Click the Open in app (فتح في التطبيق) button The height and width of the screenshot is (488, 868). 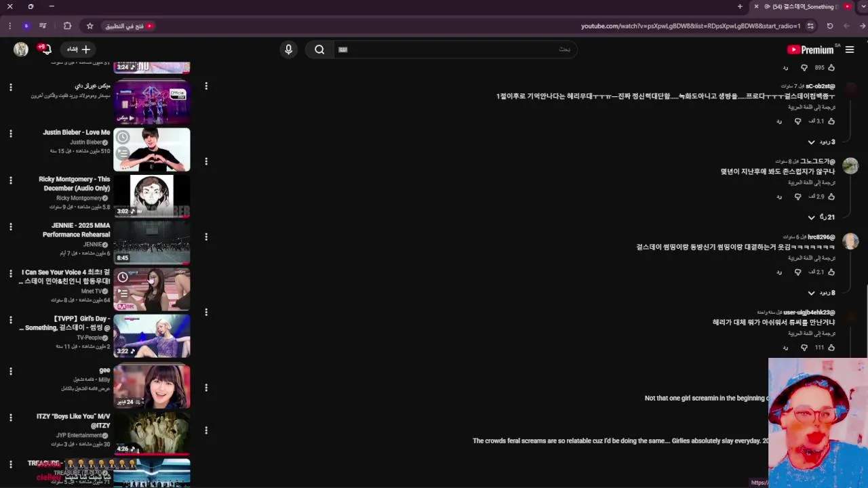click(x=129, y=26)
